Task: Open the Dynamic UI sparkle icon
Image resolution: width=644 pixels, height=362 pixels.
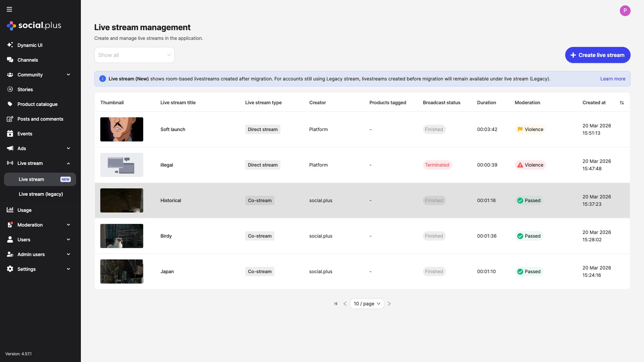Action: coord(10,45)
